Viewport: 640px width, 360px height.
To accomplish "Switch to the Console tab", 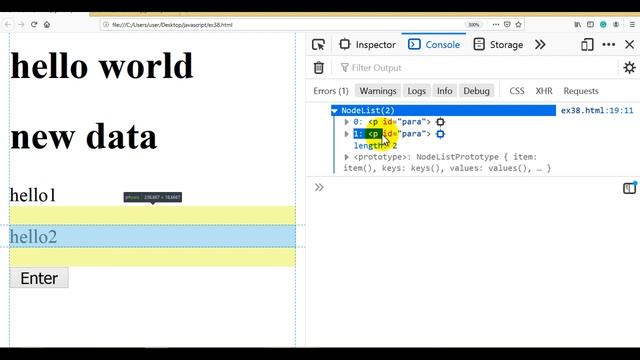I will click(x=434, y=44).
